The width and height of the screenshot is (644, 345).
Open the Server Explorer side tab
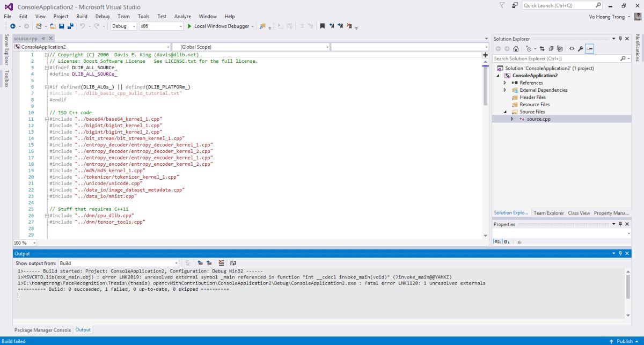tap(7, 50)
